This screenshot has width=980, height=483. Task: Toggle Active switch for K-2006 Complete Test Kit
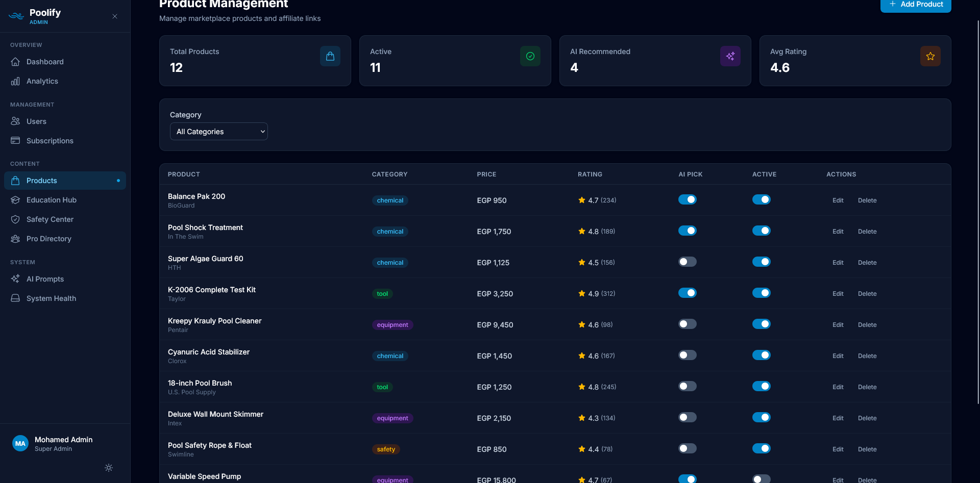tap(762, 293)
